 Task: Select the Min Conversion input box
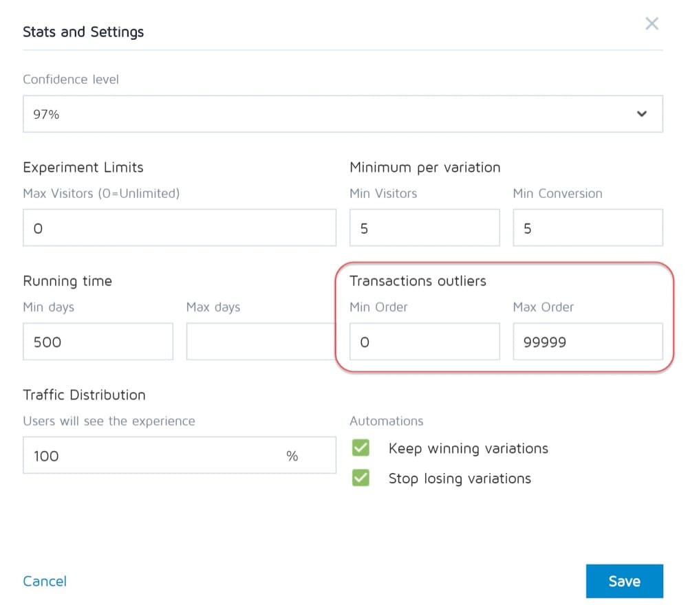588,228
